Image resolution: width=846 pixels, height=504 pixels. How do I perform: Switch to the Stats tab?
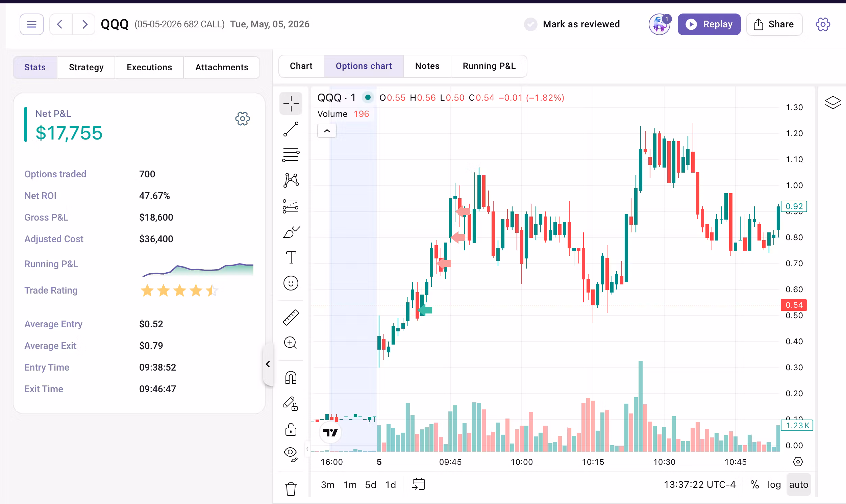tap(35, 67)
